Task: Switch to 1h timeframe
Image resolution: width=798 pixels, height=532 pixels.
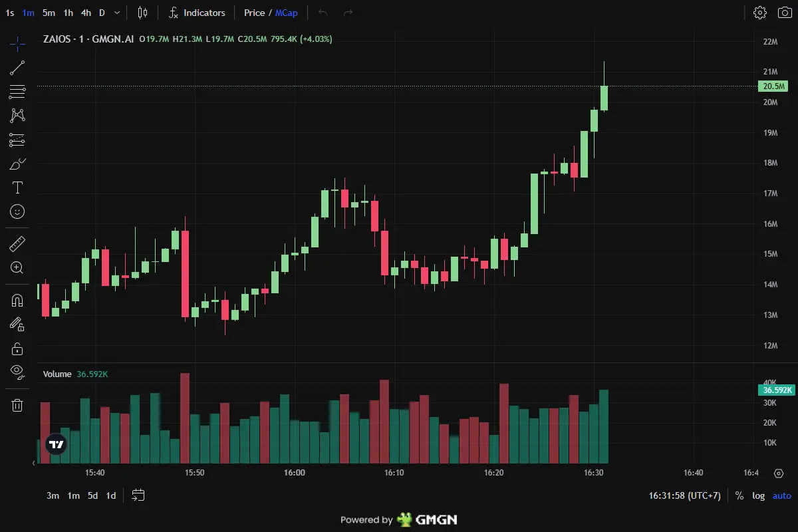Action: click(68, 13)
